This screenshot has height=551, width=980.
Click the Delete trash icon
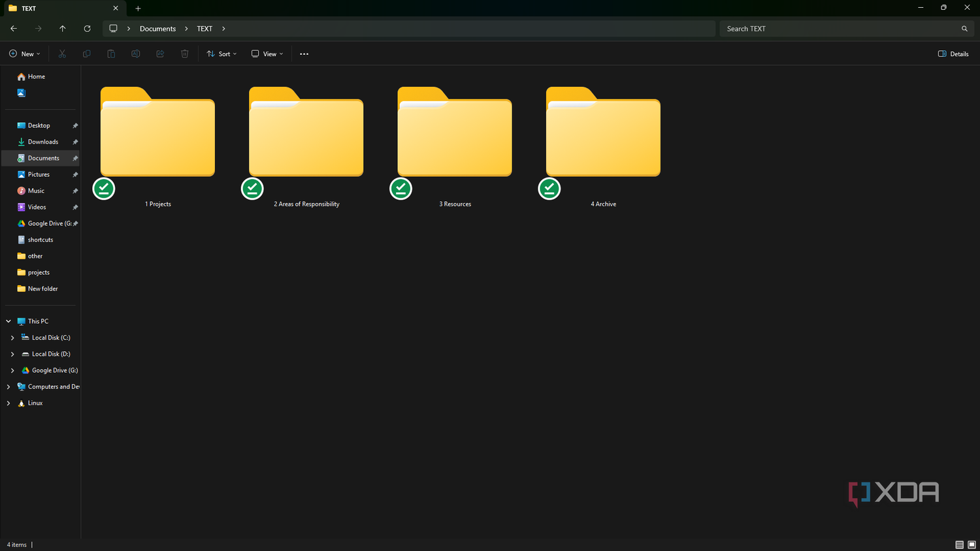point(185,54)
